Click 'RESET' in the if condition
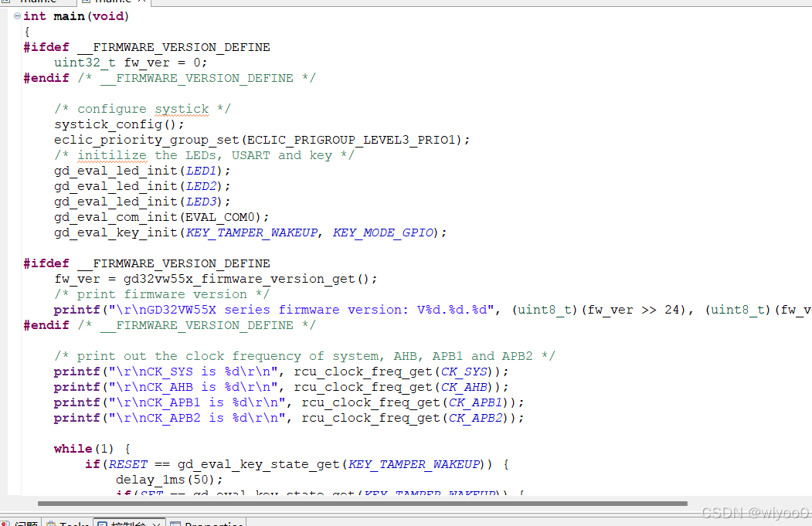 click(x=128, y=464)
